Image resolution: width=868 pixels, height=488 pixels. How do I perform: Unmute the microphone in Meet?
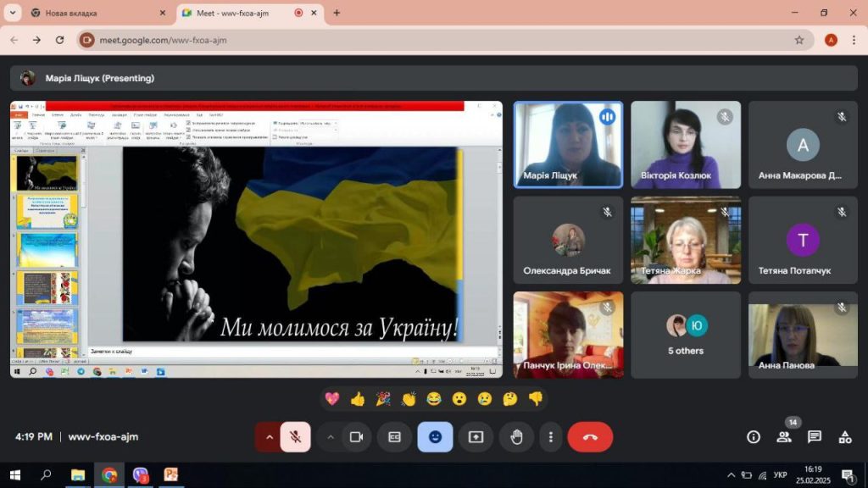(x=295, y=437)
